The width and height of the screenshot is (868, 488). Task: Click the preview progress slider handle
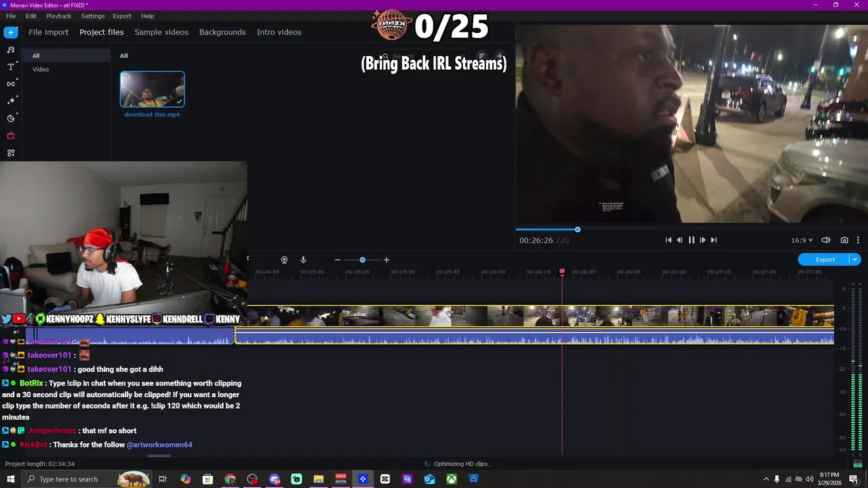pyautogui.click(x=578, y=230)
